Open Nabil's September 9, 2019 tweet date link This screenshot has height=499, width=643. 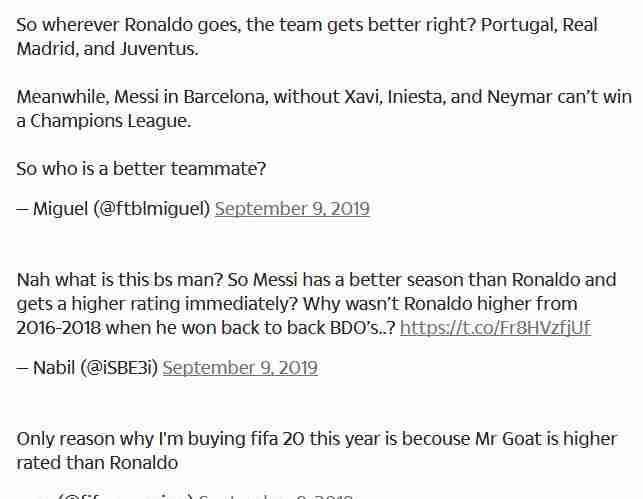coord(240,368)
